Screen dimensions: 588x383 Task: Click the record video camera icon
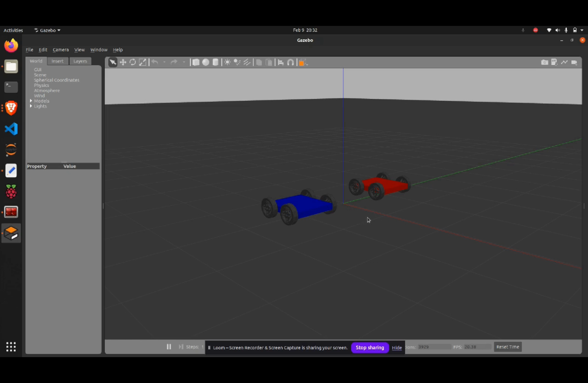click(574, 62)
